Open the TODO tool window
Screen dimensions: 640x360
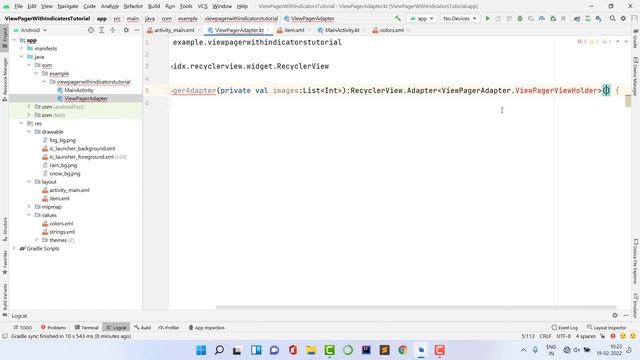click(x=23, y=327)
